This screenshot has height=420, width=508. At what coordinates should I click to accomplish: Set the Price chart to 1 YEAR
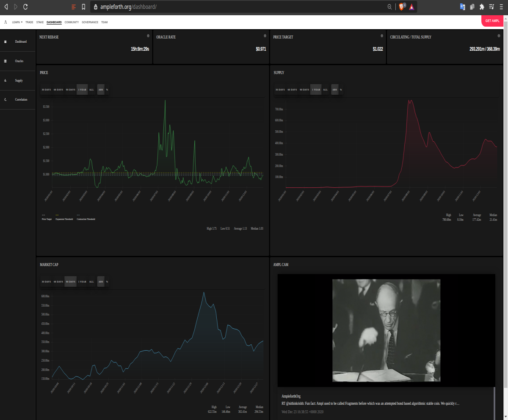coord(82,90)
